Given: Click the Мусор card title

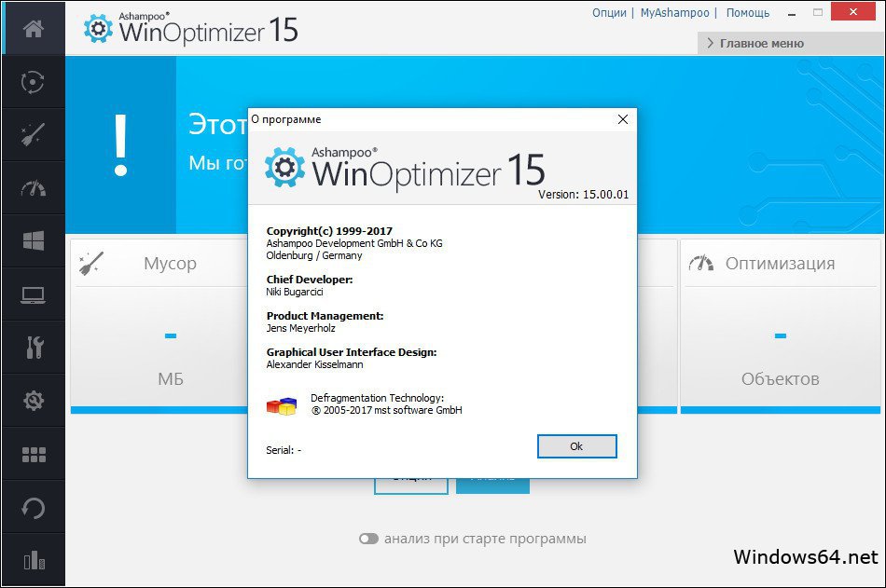Looking at the screenshot, I should (x=170, y=263).
